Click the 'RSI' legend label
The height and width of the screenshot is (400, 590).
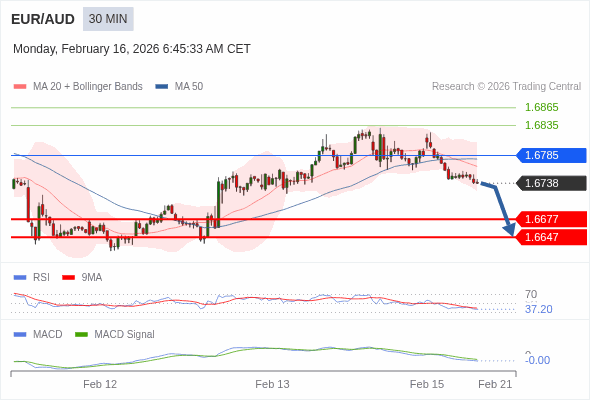click(x=41, y=278)
